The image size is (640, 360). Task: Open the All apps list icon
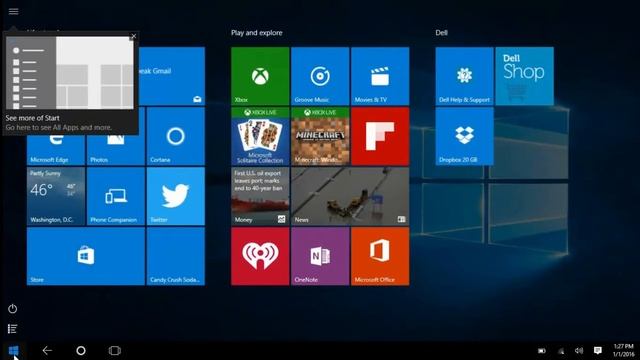[x=13, y=329]
